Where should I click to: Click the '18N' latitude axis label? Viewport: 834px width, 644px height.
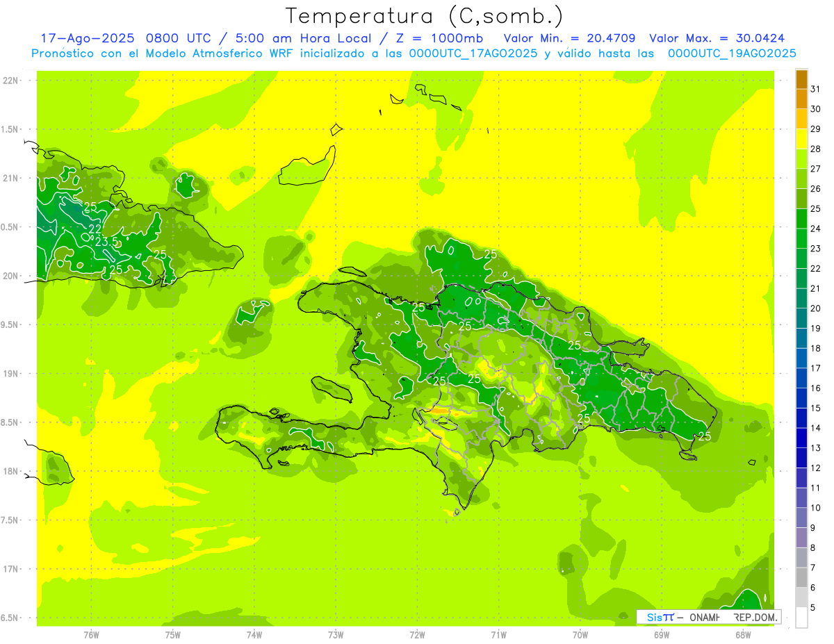[x=10, y=471]
